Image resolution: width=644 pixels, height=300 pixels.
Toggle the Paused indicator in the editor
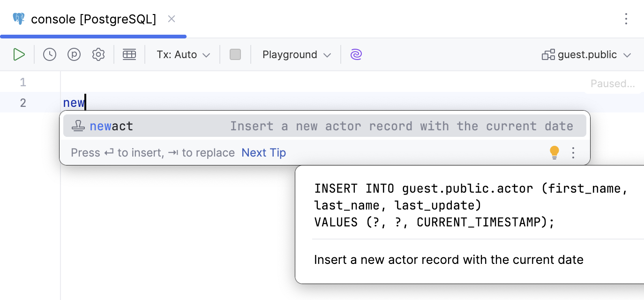pos(613,83)
